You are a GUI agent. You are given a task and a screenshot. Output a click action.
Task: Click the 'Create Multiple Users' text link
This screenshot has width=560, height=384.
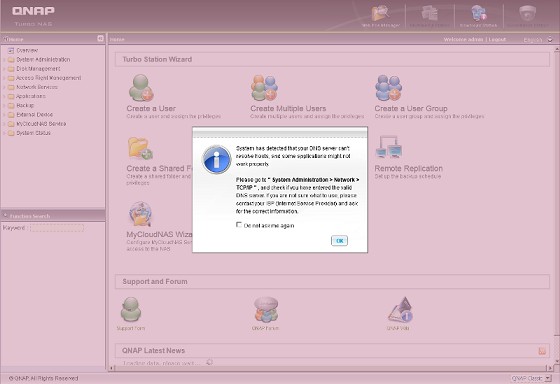(288, 109)
